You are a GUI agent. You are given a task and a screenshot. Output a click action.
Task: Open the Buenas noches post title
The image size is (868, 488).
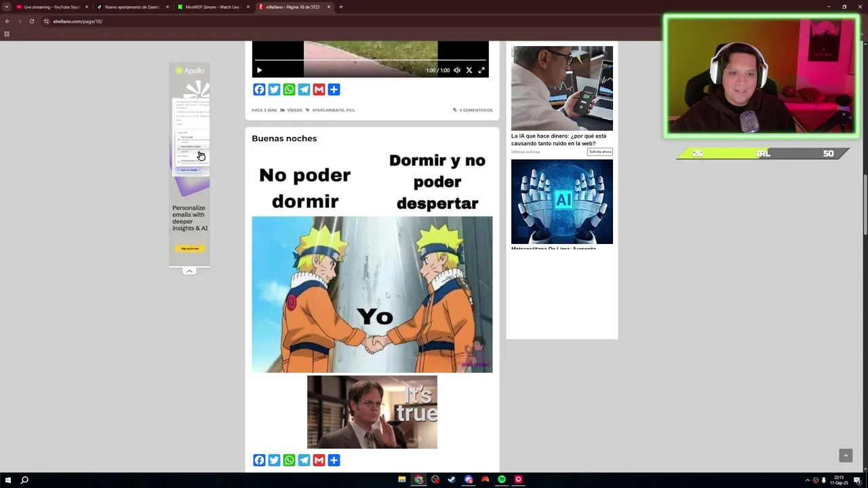click(x=284, y=138)
